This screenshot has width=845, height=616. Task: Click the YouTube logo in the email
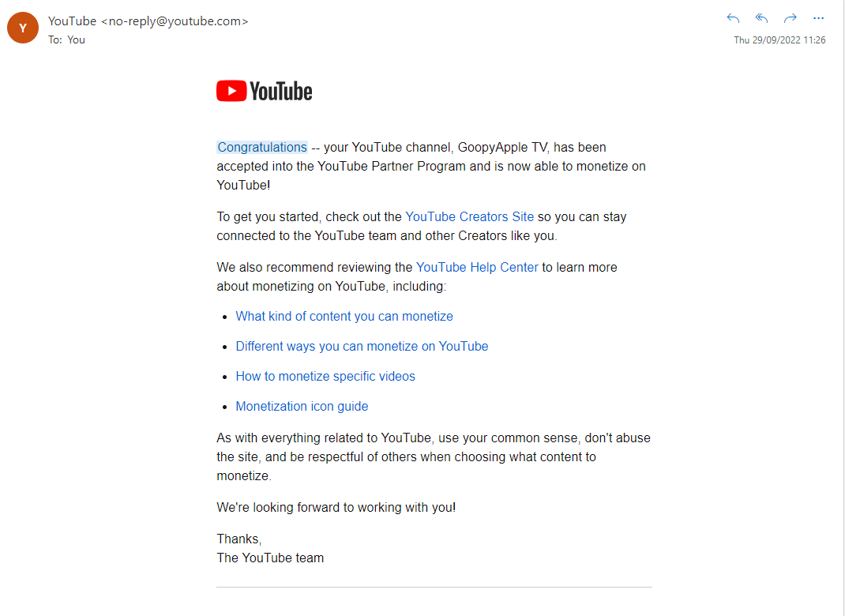click(264, 91)
